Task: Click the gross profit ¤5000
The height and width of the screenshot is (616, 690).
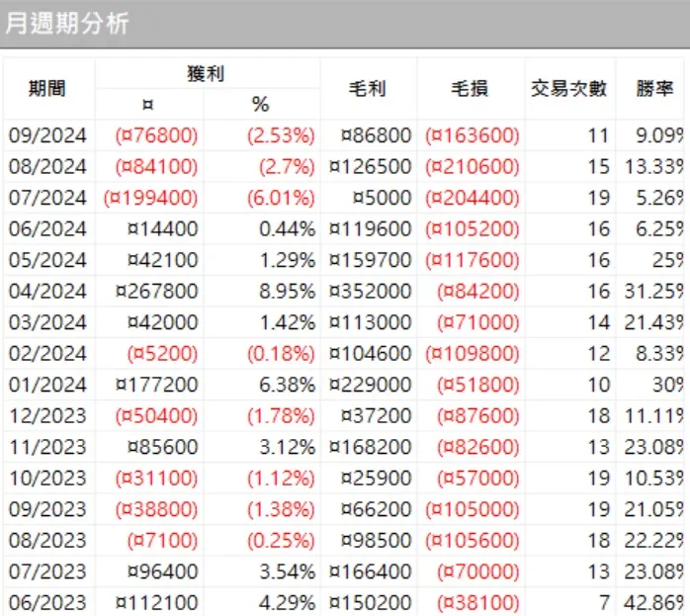Action: (x=382, y=198)
